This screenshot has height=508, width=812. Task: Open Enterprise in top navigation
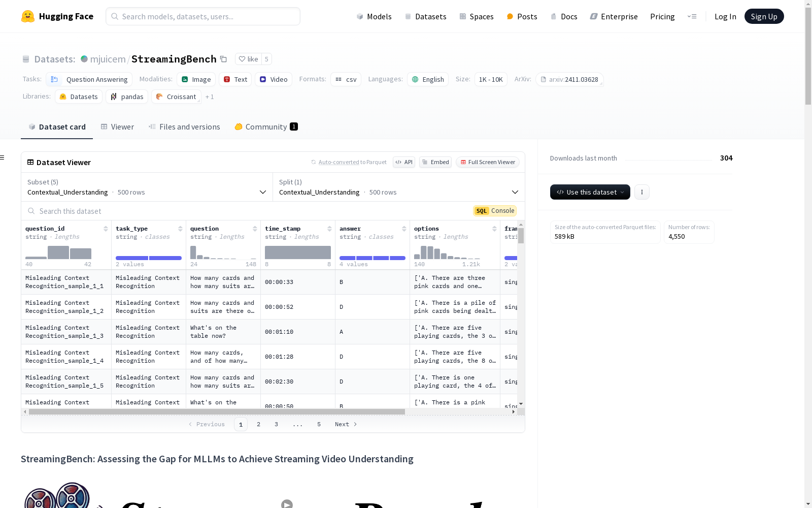[x=614, y=16]
